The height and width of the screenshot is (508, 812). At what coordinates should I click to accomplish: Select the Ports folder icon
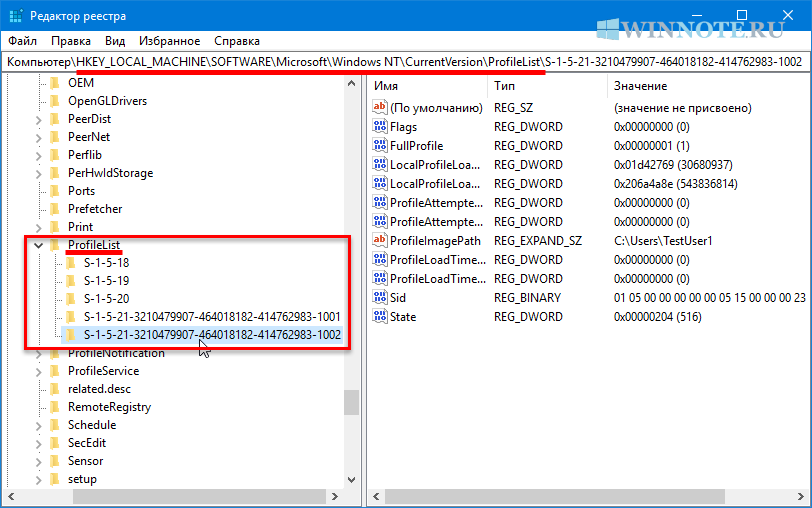click(55, 191)
